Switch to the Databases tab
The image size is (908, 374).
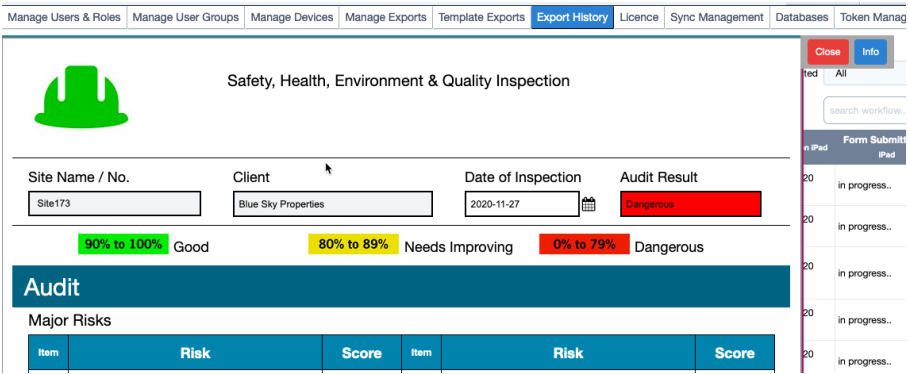[x=802, y=17]
